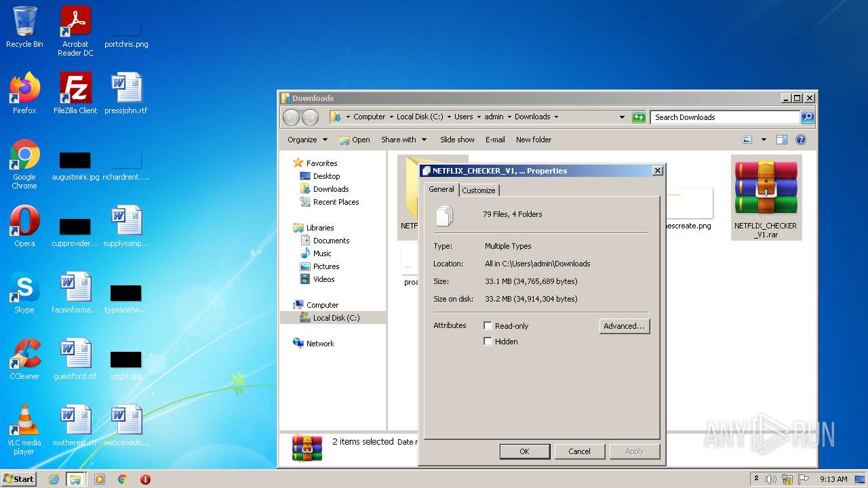Select the FileZilla Client desktop shortcut
Viewport: 868px width, 488px height.
pyautogui.click(x=75, y=94)
